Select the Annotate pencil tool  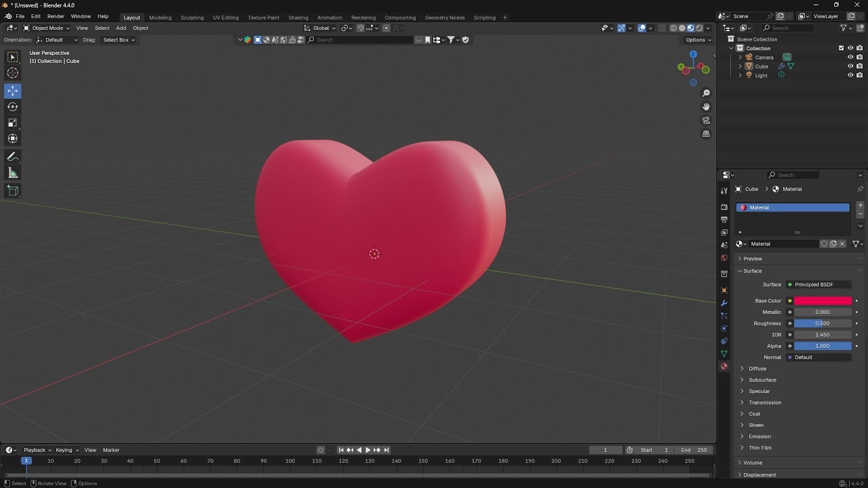13,157
